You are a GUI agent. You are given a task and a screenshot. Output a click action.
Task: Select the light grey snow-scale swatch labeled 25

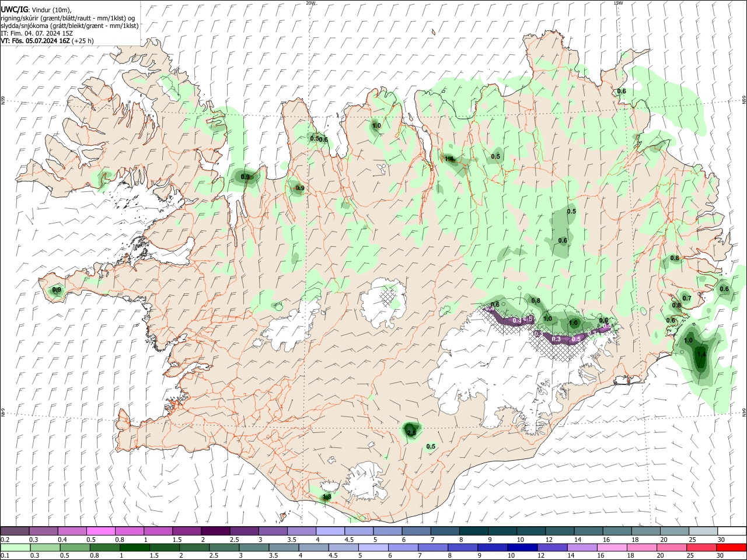tap(703, 531)
